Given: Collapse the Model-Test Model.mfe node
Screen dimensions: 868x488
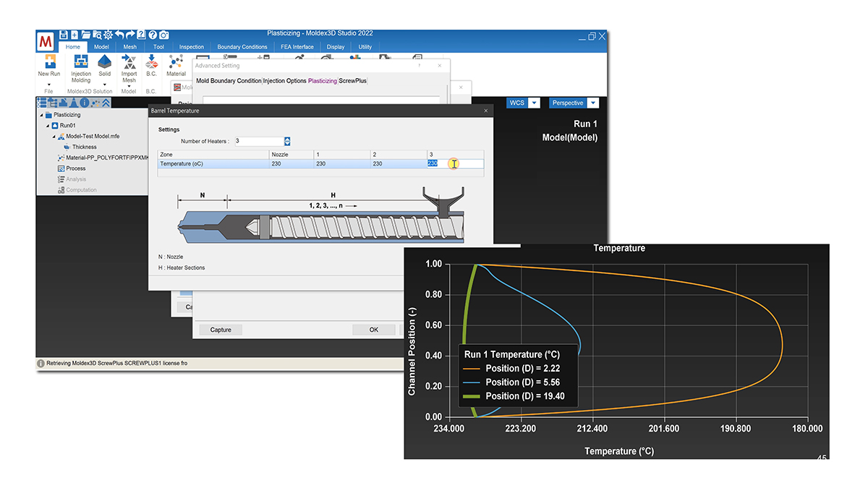Looking at the screenshot, I should click(x=54, y=137).
